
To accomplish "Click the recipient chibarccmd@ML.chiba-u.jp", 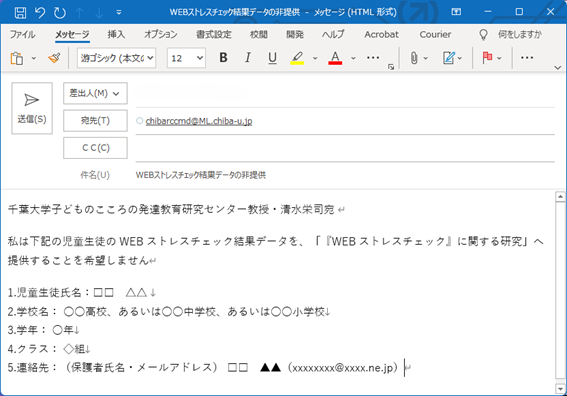I will click(x=199, y=121).
